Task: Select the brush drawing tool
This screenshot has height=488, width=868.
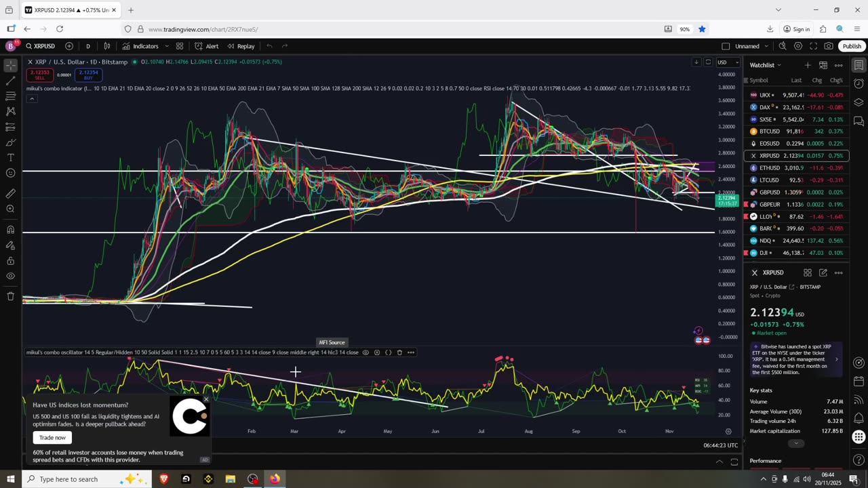Action: click(x=10, y=142)
